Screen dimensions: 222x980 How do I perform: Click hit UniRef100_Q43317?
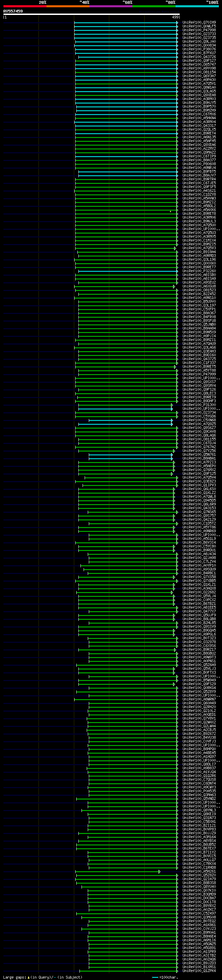point(199,125)
